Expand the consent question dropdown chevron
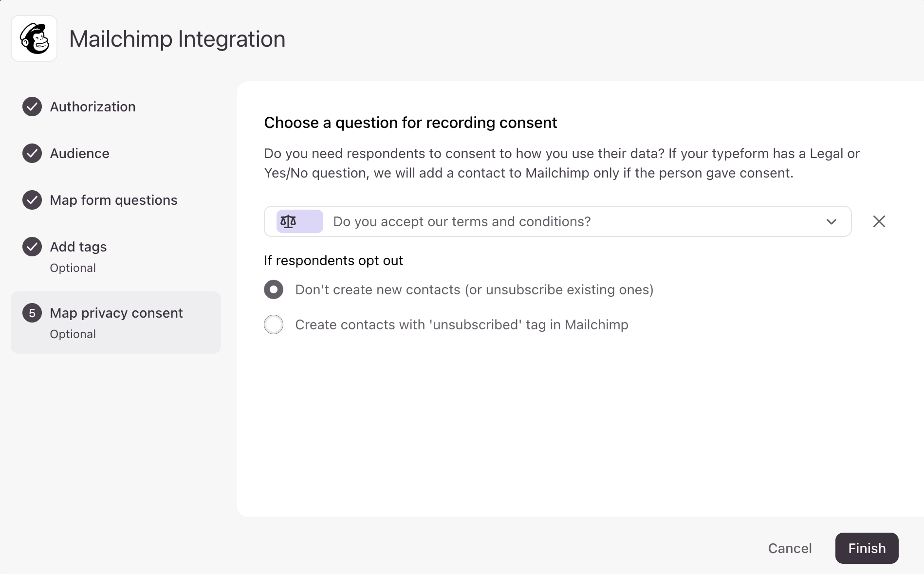Viewport: 924px width, 574px height. coord(832,221)
